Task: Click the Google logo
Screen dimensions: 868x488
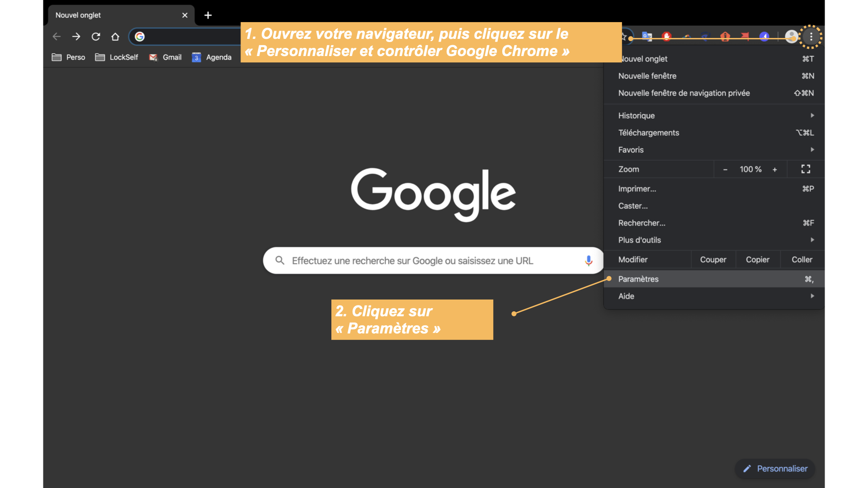Action: pyautogui.click(x=433, y=194)
